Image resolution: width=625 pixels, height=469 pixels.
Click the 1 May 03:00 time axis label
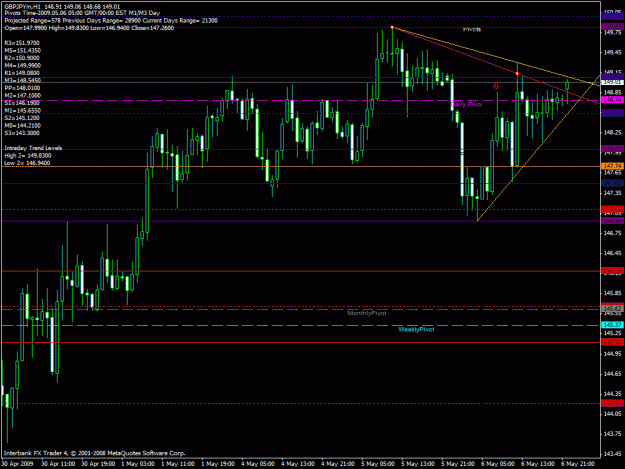138,464
